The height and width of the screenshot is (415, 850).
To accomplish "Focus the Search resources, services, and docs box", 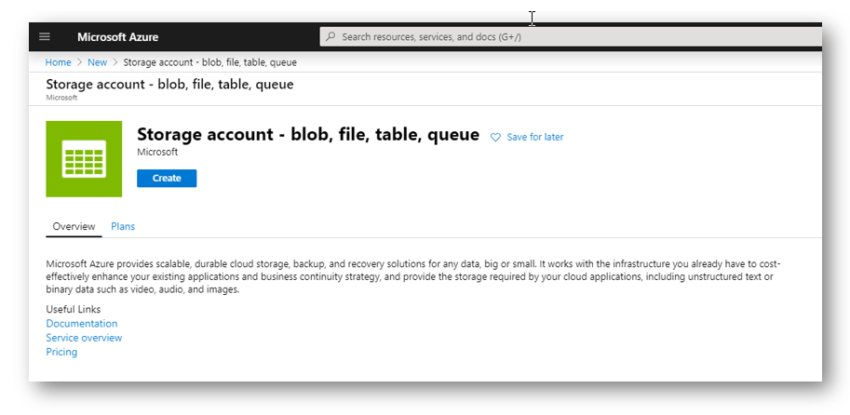I will tap(570, 37).
